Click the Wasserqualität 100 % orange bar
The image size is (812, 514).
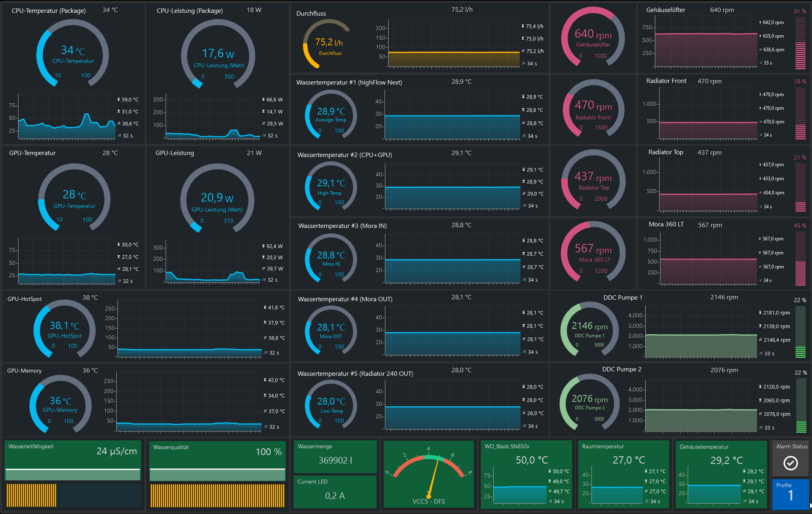click(x=217, y=496)
